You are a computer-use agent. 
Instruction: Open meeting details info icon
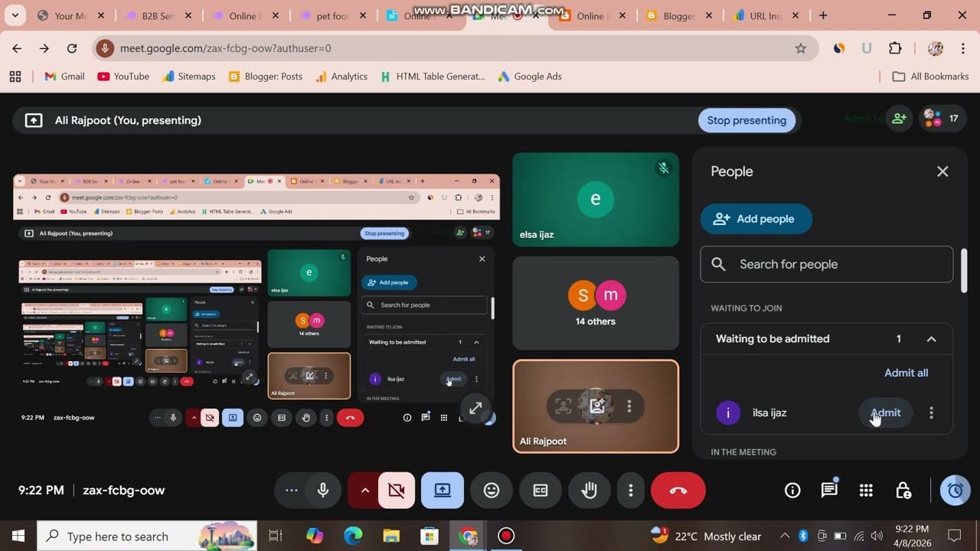(792, 491)
